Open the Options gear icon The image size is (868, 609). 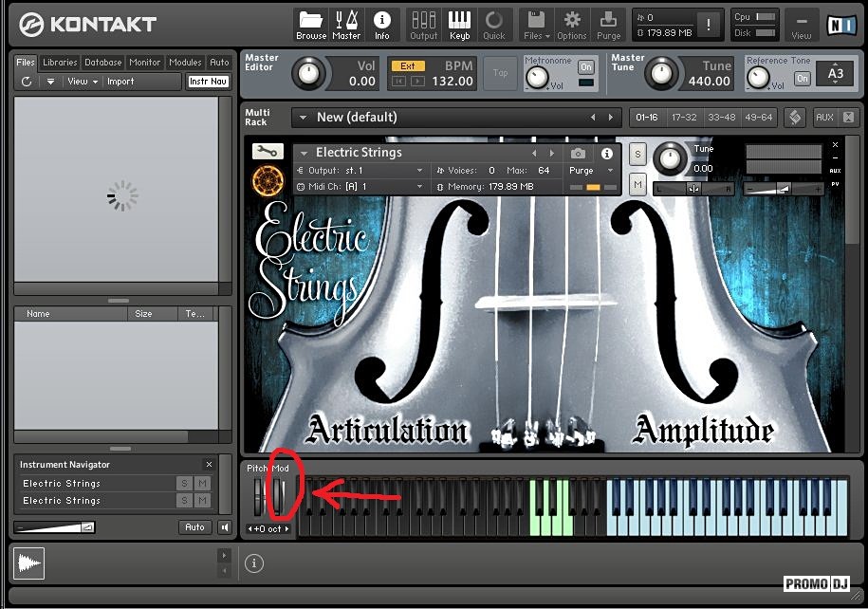[x=572, y=26]
